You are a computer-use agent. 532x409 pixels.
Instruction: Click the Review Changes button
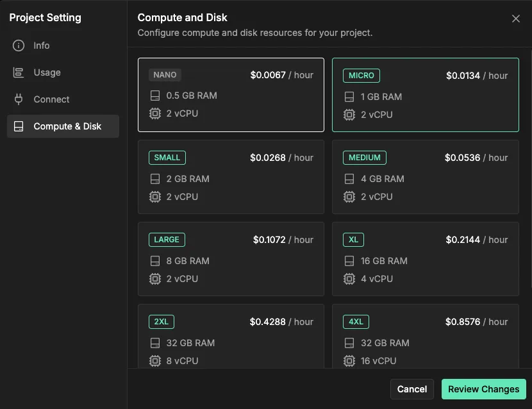click(x=483, y=389)
